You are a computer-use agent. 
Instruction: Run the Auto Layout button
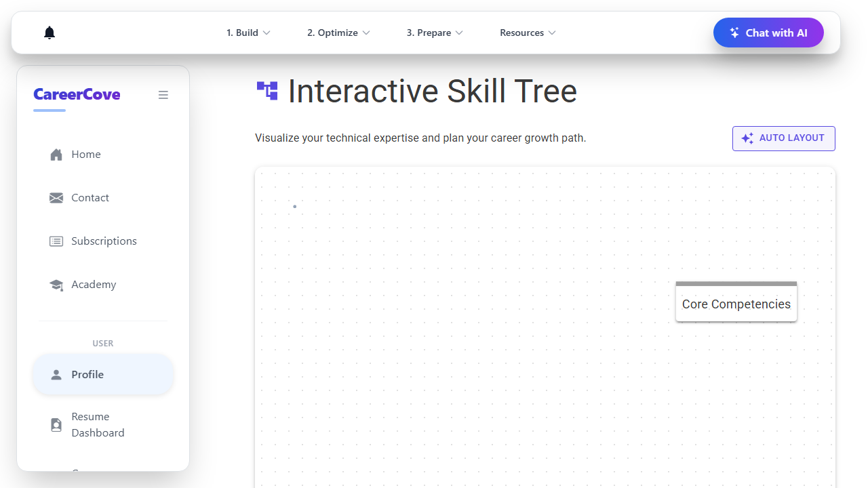coord(784,138)
